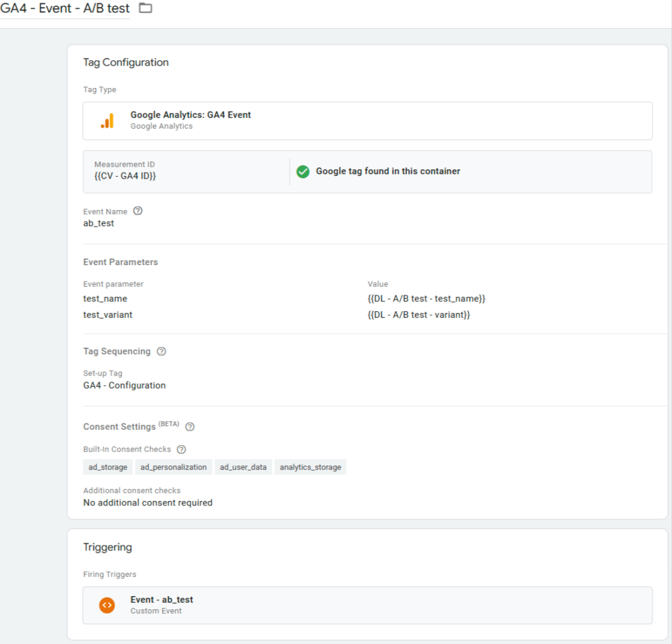Click the ab_test event name value

click(98, 223)
